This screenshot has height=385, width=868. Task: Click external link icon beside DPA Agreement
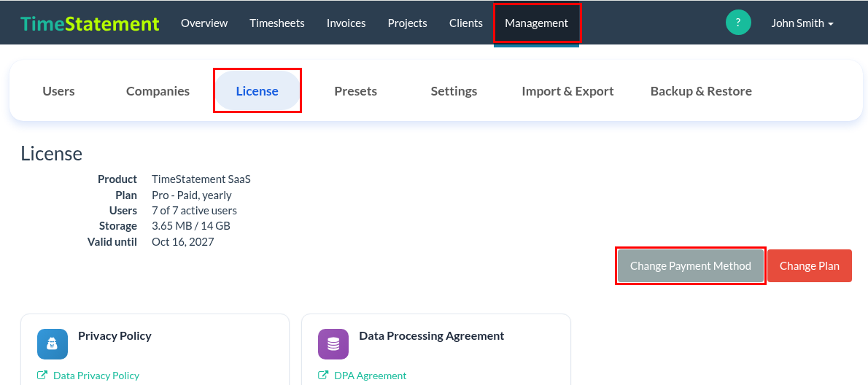pos(323,375)
